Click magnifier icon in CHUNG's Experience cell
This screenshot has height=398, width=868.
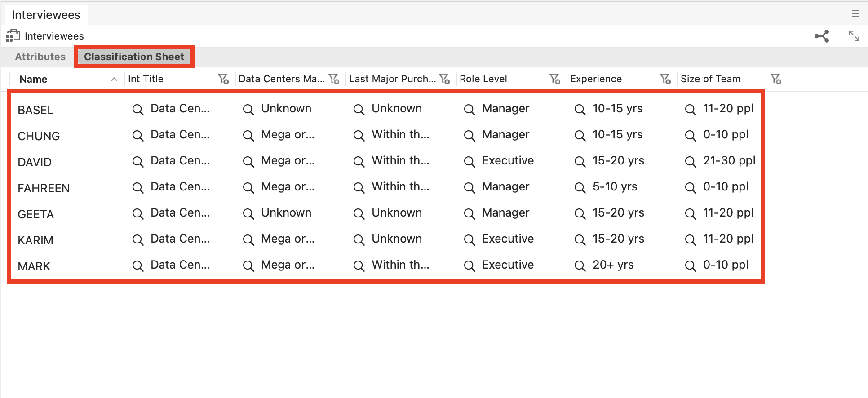point(580,136)
